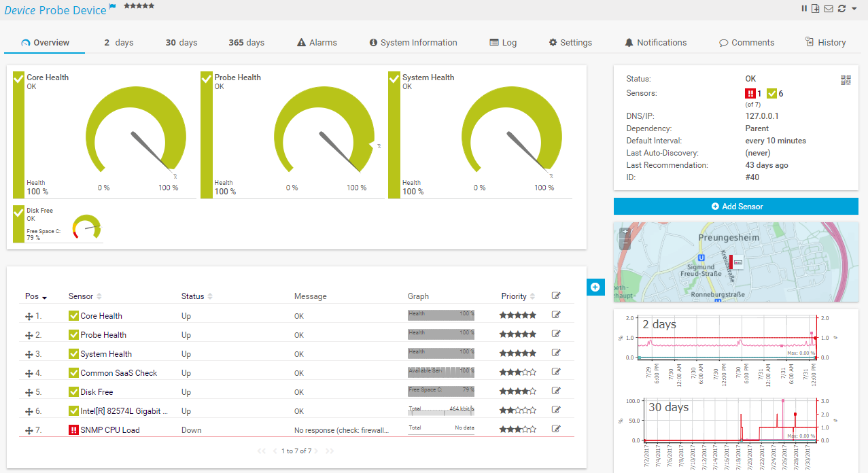The width and height of the screenshot is (868, 473).
Task: Click the checkmark icon on the Disk Free row
Action: [x=73, y=391]
